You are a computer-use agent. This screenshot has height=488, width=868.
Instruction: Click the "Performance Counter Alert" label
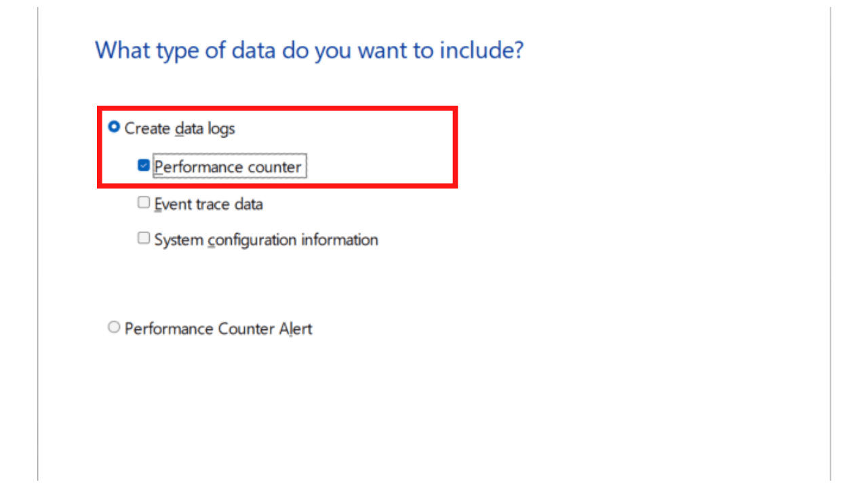click(218, 328)
